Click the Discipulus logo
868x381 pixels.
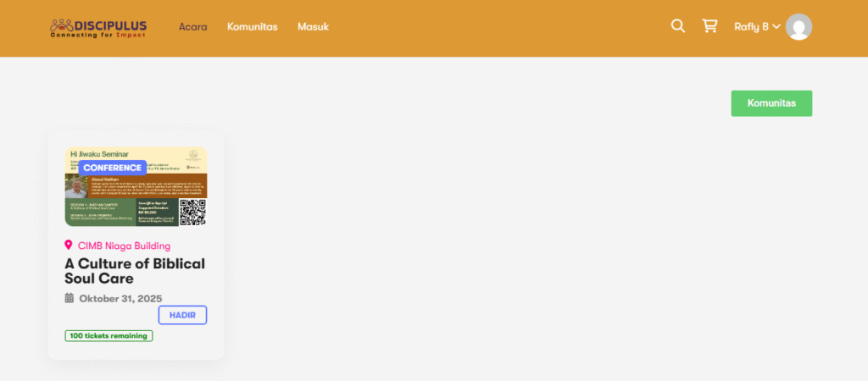coord(98,28)
